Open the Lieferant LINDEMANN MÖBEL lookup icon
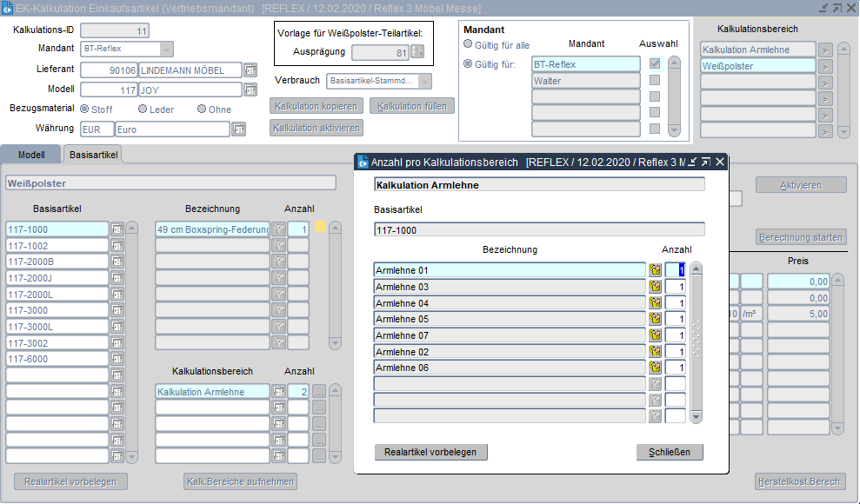The height and width of the screenshot is (504, 860). 250,70
